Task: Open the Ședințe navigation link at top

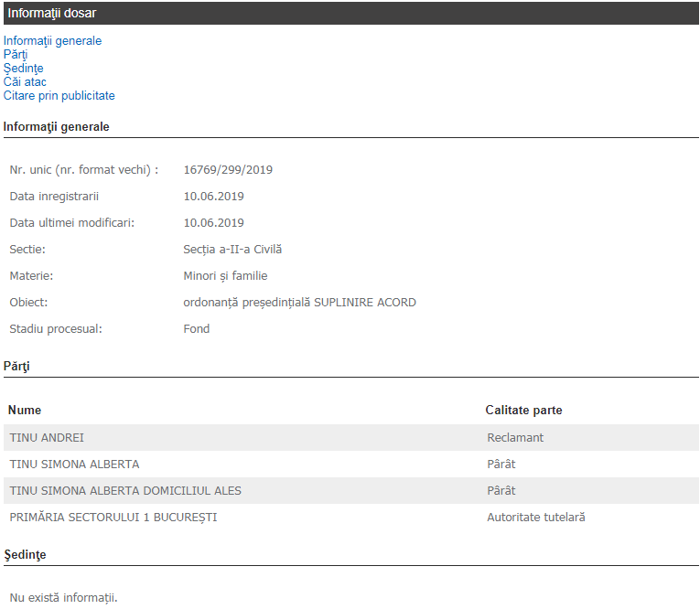Action: click(23, 69)
